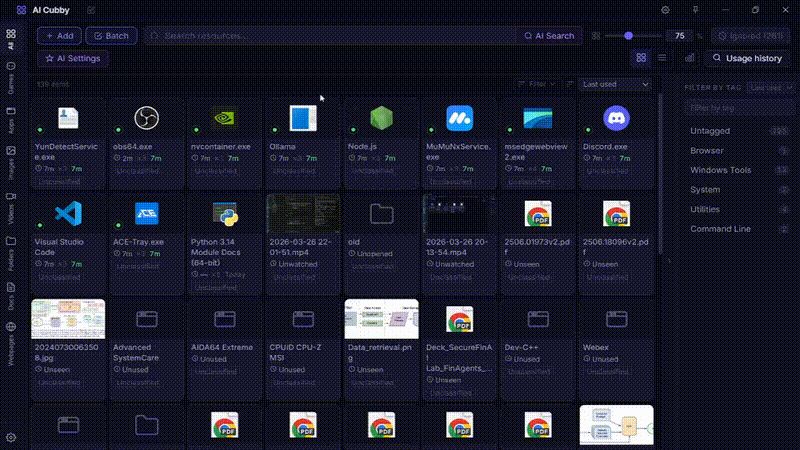
Task: Click the Search resources field
Action: (331, 36)
